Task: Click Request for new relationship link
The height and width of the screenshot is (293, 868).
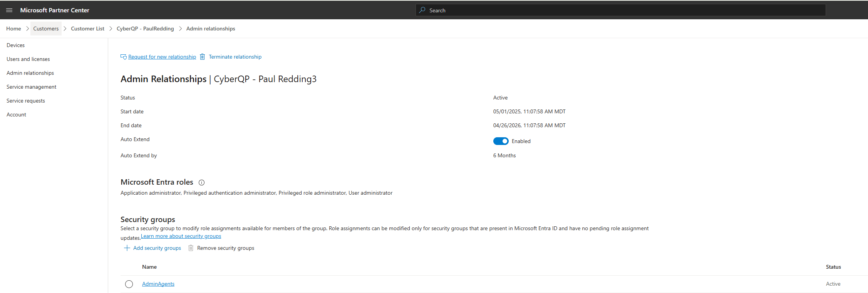Action: point(162,57)
